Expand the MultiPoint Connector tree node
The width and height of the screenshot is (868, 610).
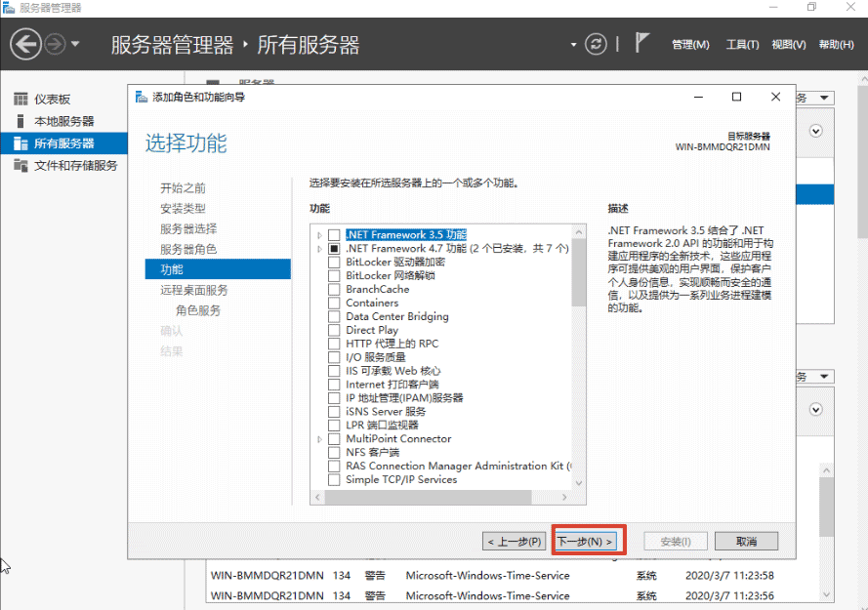pos(319,439)
